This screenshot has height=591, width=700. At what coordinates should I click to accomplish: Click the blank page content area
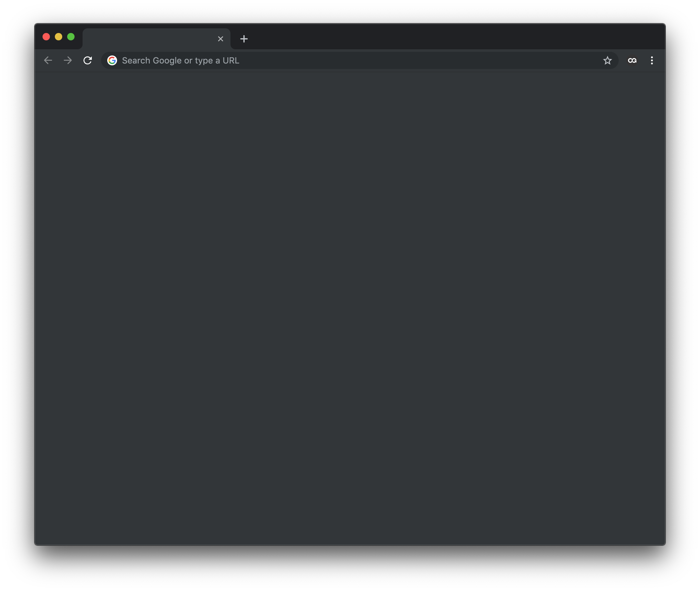point(350,302)
